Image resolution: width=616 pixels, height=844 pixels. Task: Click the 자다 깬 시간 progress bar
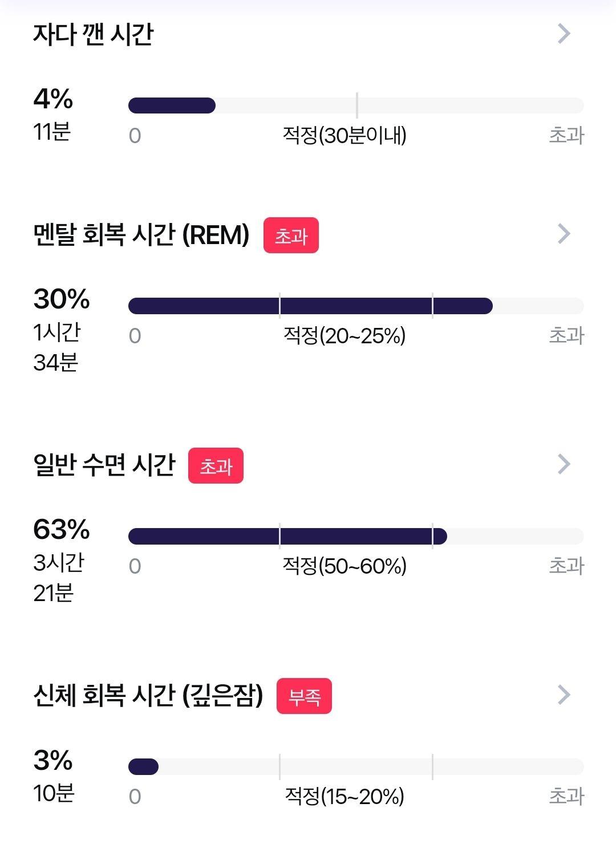(x=356, y=105)
